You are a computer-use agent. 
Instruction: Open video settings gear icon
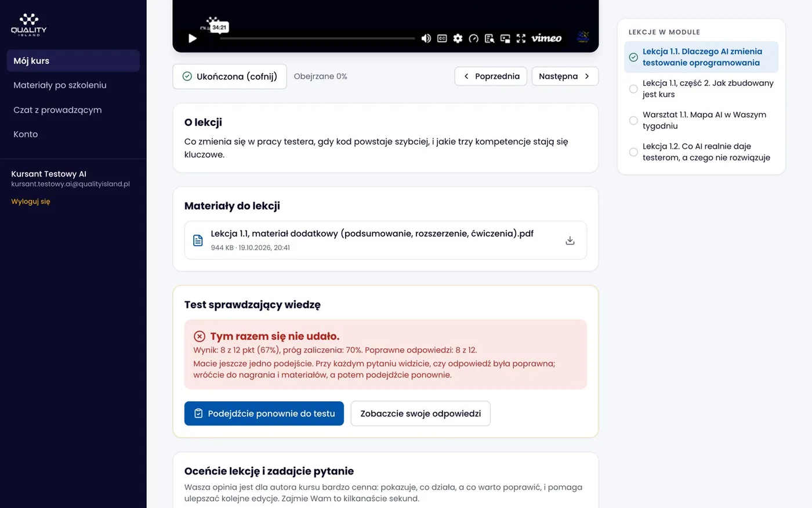click(x=458, y=38)
